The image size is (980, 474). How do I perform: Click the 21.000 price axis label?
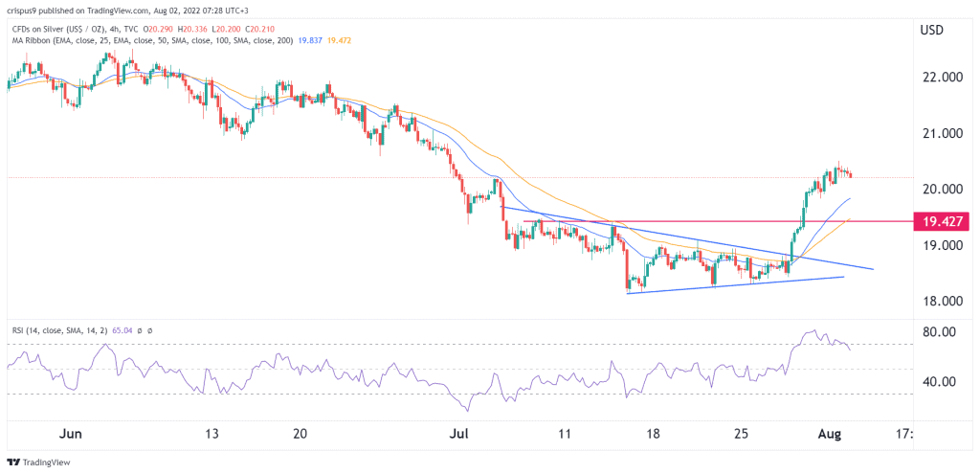pyautogui.click(x=944, y=133)
